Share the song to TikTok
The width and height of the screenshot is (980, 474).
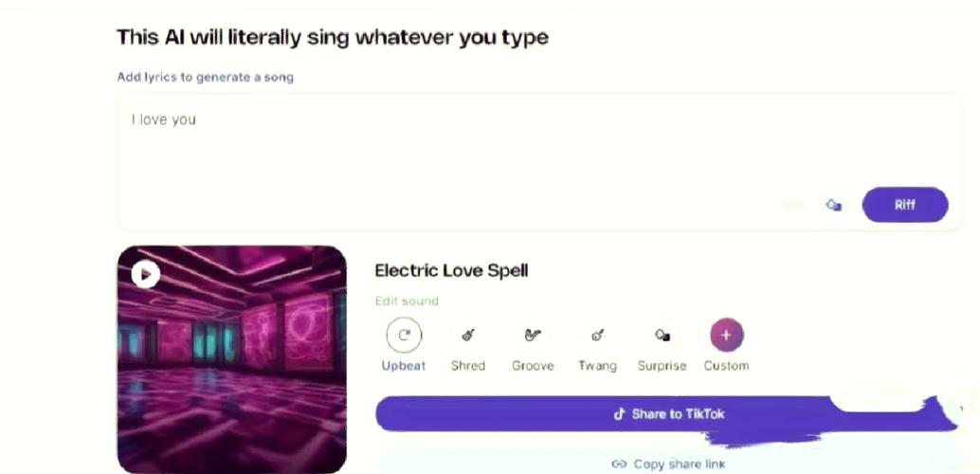point(666,414)
